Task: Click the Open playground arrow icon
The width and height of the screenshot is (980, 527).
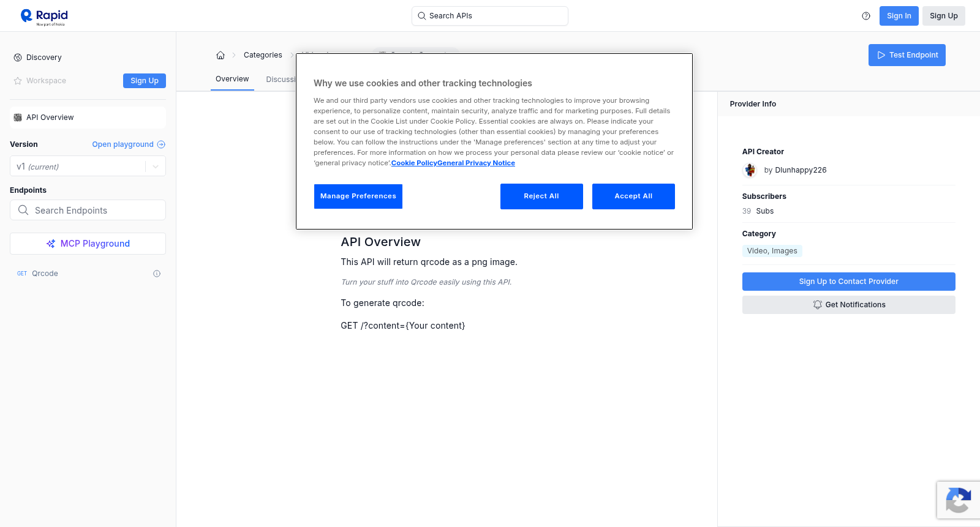Action: tap(161, 144)
